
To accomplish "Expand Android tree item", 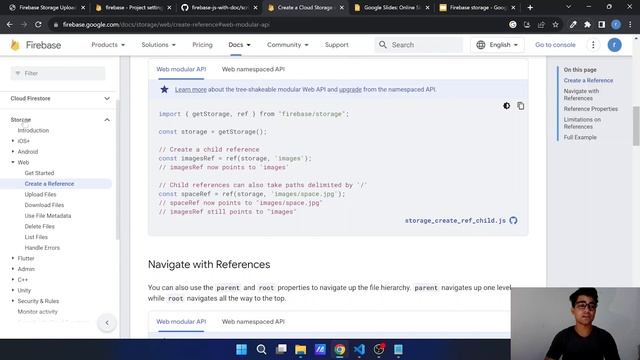I will [x=13, y=151].
